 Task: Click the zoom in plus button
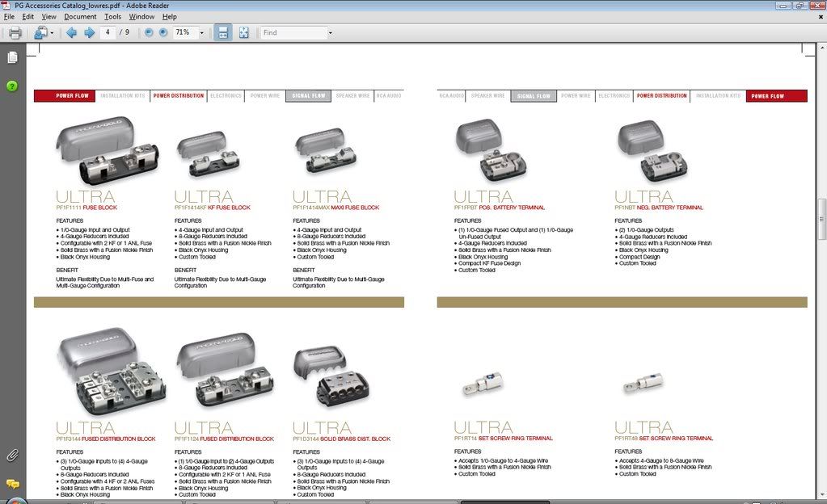pyautogui.click(x=163, y=32)
